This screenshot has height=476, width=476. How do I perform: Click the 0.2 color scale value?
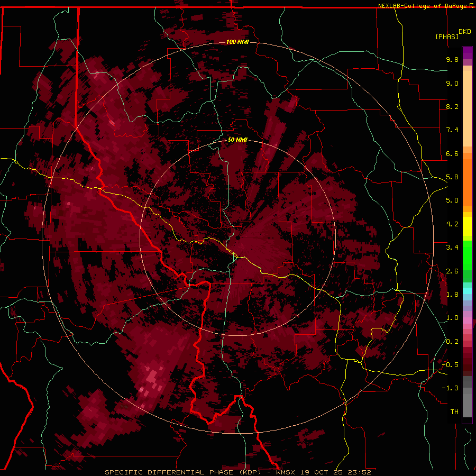pos(452,342)
